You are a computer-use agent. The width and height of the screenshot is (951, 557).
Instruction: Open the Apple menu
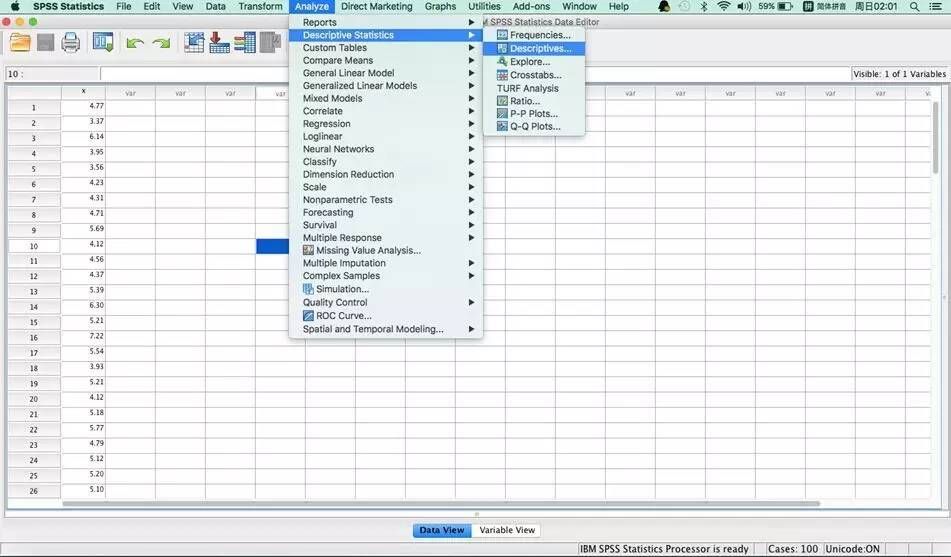pyautogui.click(x=15, y=6)
